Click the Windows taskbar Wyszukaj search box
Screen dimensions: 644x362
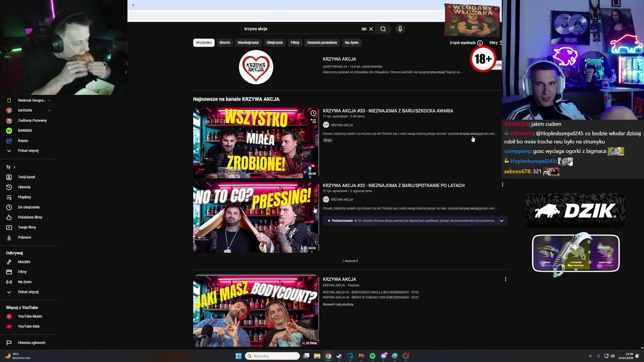[272, 356]
